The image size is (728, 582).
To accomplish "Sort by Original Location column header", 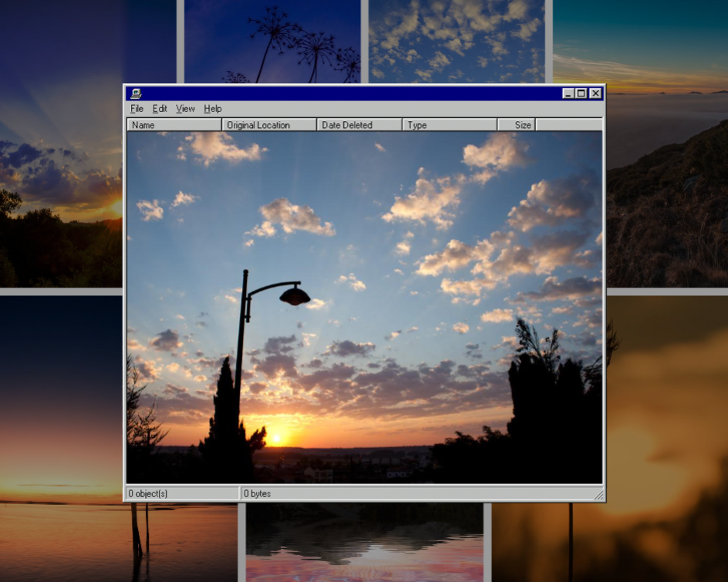I will [x=269, y=125].
